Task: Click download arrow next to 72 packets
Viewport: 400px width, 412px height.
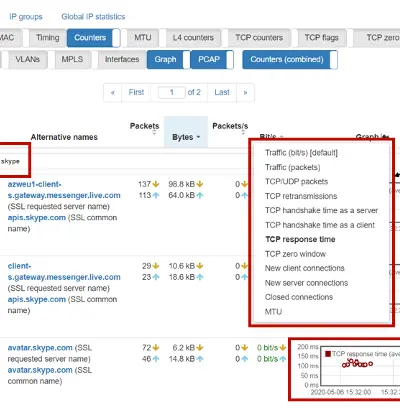Action: pyautogui.click(x=156, y=348)
